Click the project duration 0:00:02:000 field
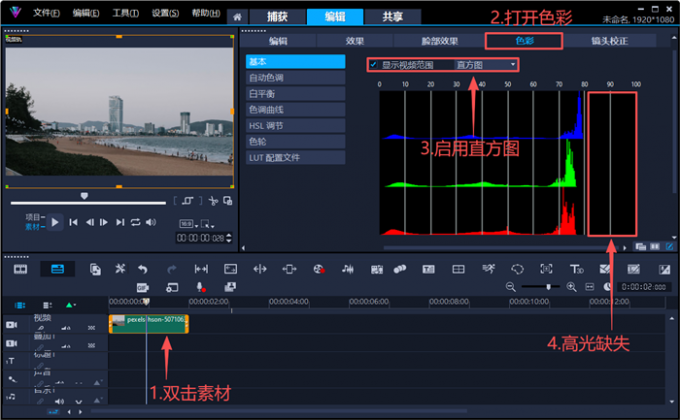 pos(644,287)
